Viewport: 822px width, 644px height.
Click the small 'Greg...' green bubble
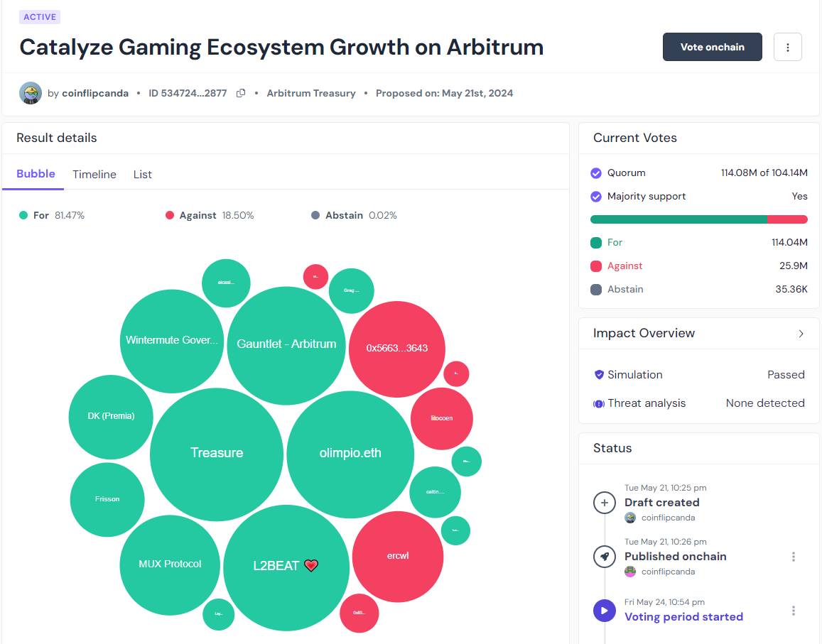(351, 291)
